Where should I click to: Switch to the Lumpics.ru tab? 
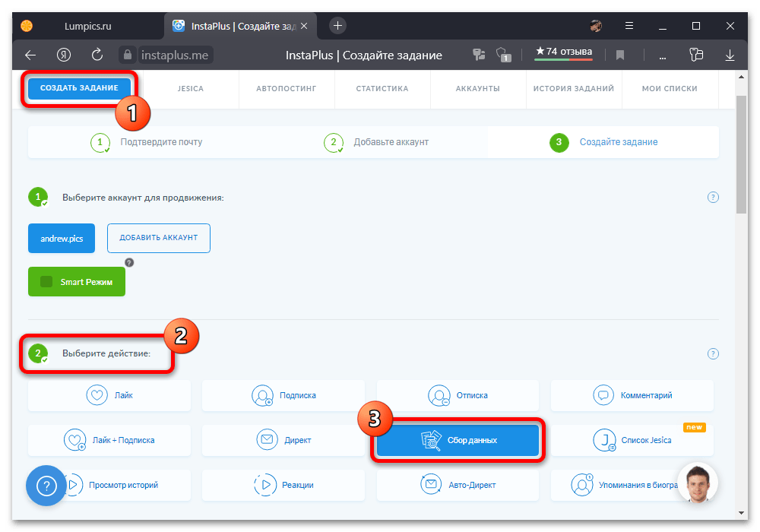click(x=85, y=26)
